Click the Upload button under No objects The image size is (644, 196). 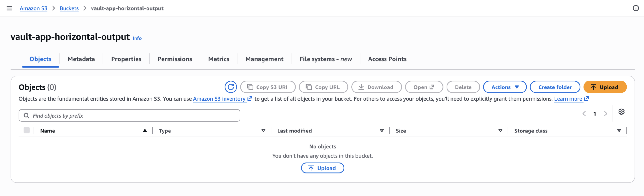[x=322, y=168]
